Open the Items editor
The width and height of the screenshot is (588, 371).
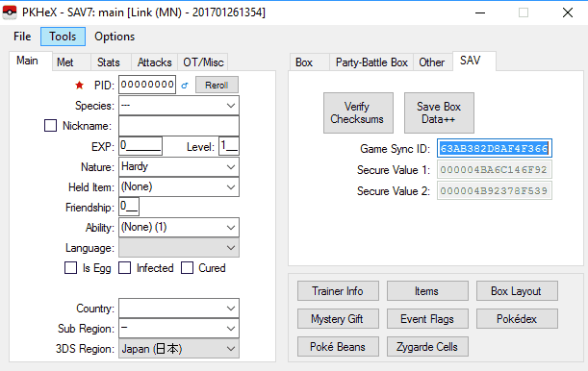click(427, 291)
